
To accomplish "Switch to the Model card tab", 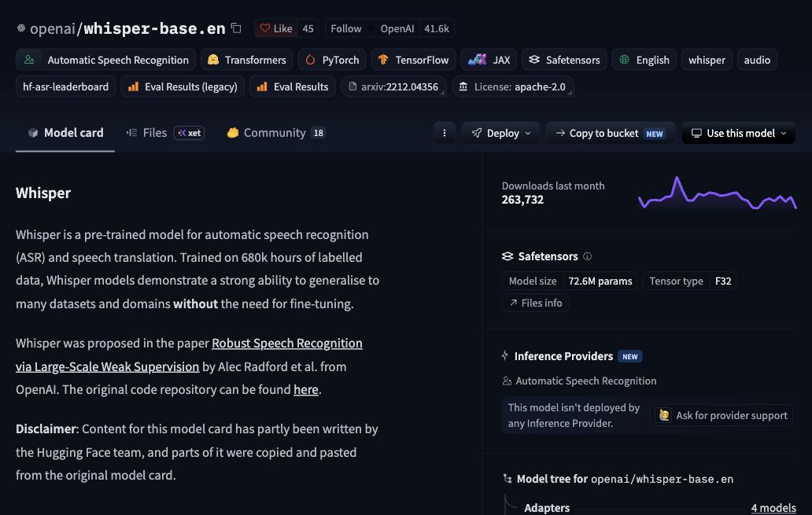I will pyautogui.click(x=65, y=133).
